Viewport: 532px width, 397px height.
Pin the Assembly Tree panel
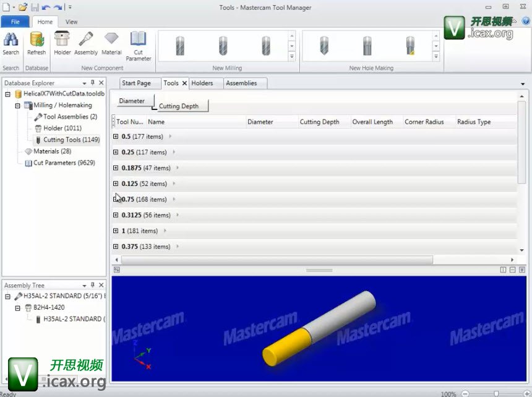point(93,285)
